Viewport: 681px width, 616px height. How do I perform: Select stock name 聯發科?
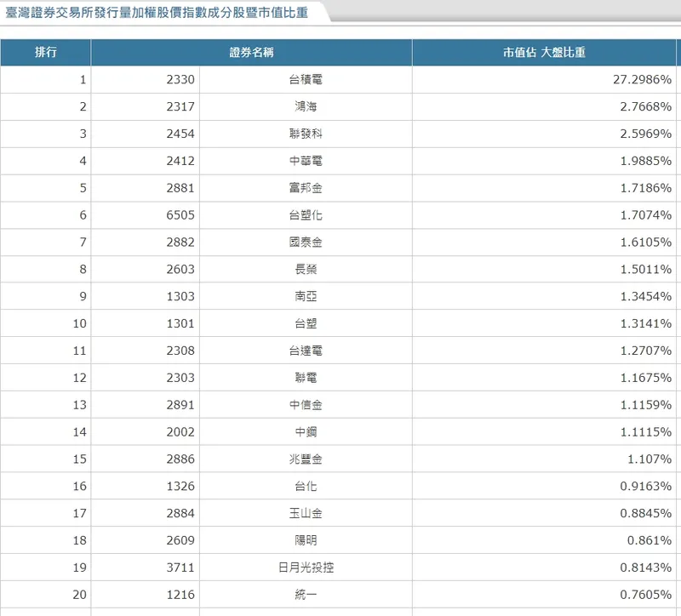(x=306, y=134)
